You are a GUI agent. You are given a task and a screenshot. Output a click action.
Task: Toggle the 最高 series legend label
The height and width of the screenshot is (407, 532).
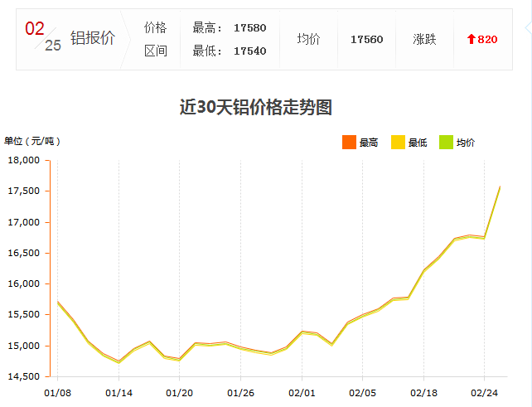pyautogui.click(x=369, y=143)
